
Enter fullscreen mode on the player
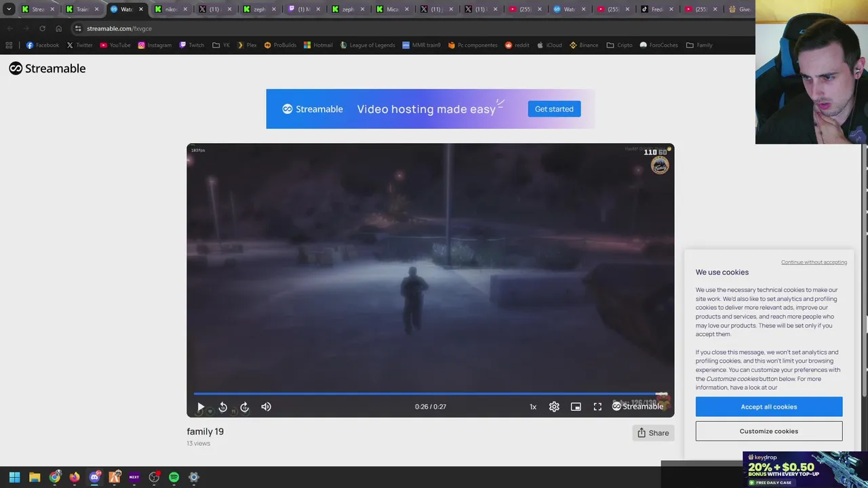[x=597, y=407]
